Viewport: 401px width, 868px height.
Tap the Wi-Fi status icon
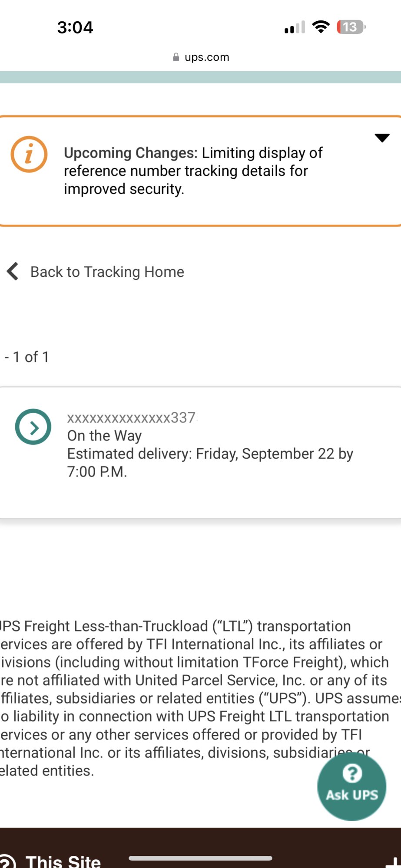point(321,27)
